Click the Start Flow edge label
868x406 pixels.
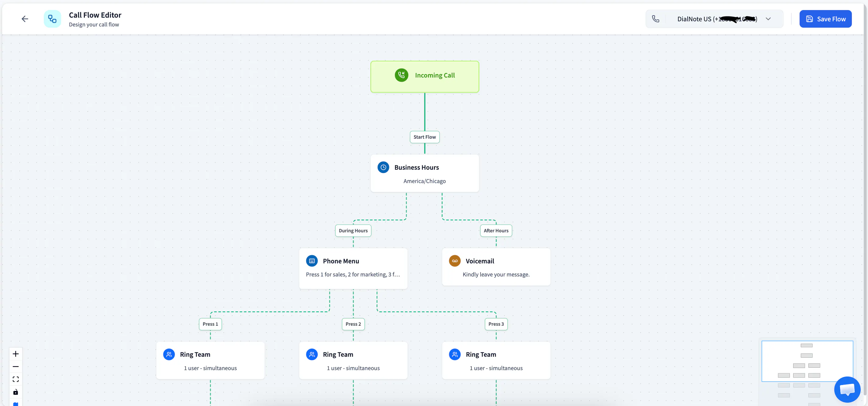pyautogui.click(x=425, y=137)
